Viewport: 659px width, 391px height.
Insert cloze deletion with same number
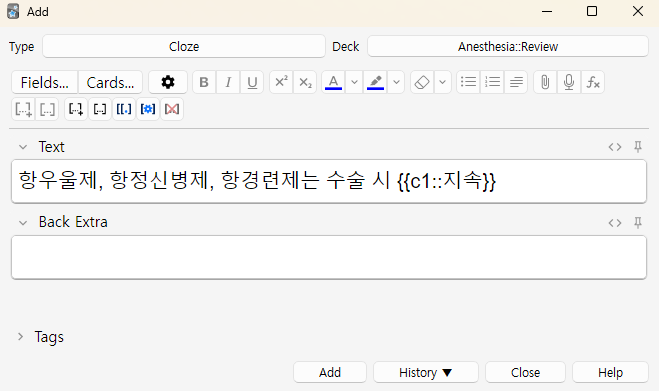100,109
